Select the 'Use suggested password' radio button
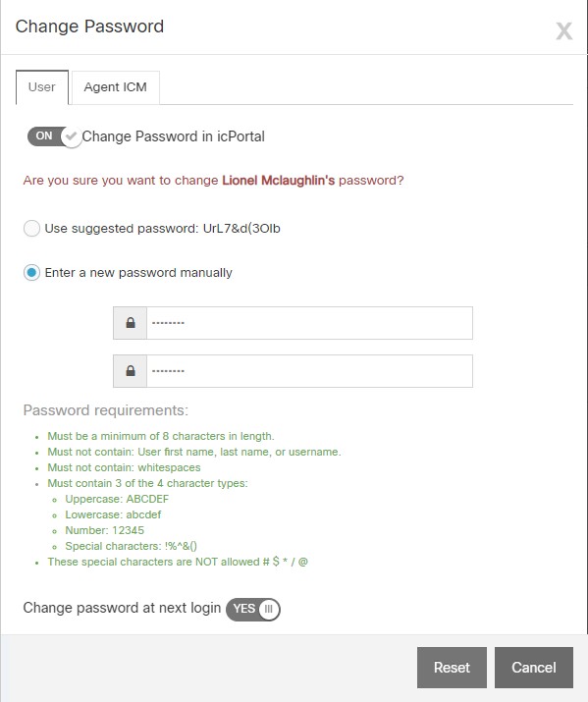588x702 pixels. coord(31,229)
